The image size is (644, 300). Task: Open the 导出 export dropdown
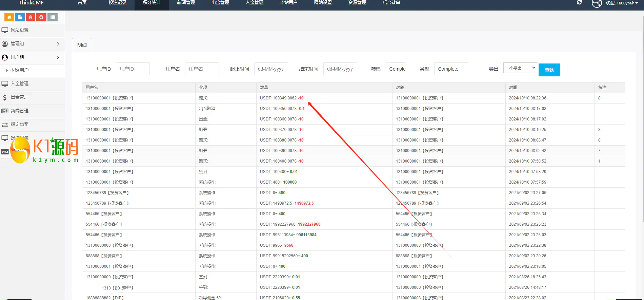pyautogui.click(x=520, y=68)
